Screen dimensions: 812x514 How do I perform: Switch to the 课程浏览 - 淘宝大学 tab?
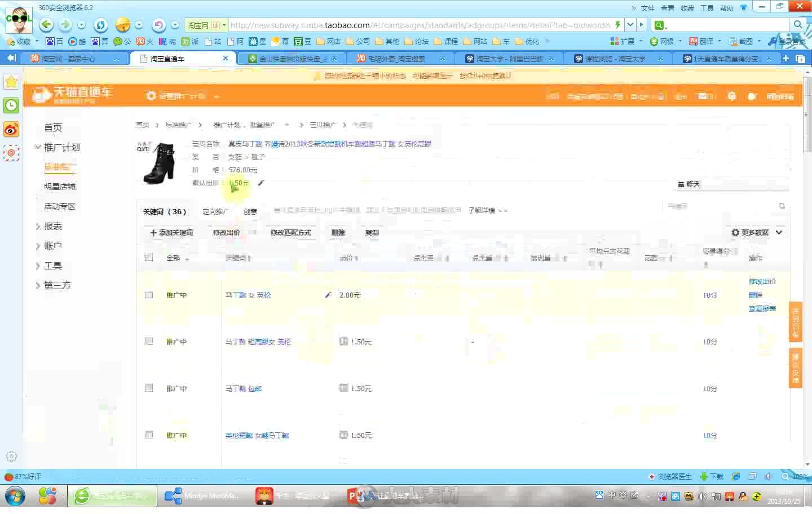coord(619,59)
